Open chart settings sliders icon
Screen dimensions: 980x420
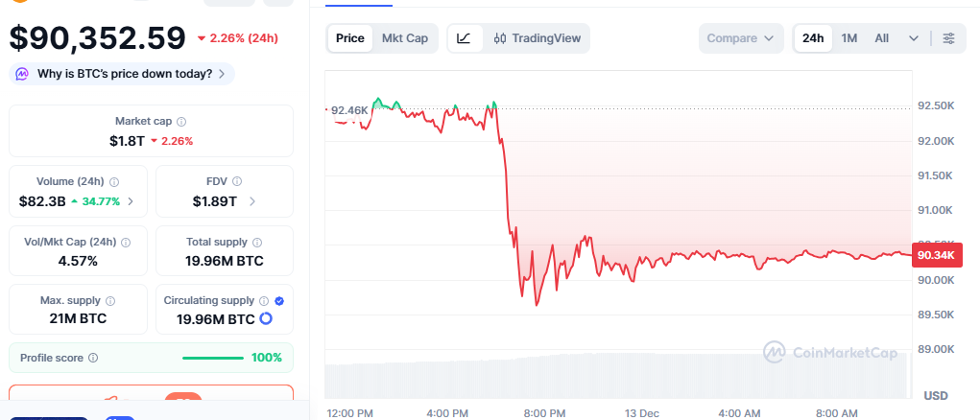pos(948,38)
